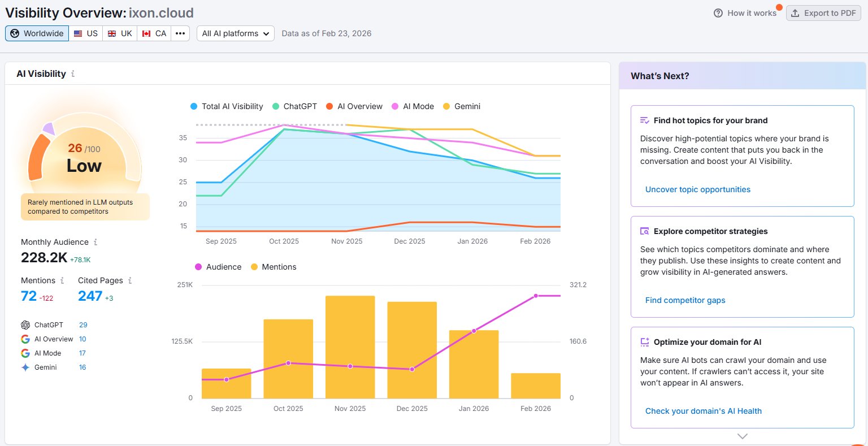868x446 pixels.
Task: Open the All AI platforms dropdown
Action: 236,33
